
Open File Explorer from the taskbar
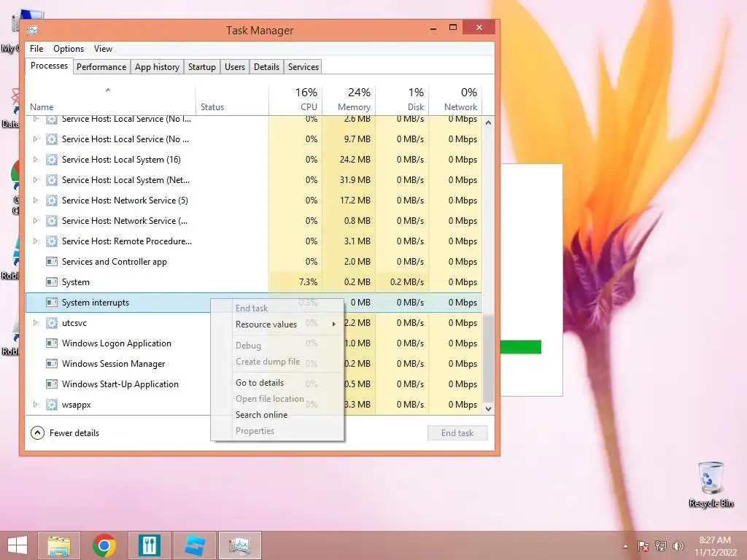(58, 545)
